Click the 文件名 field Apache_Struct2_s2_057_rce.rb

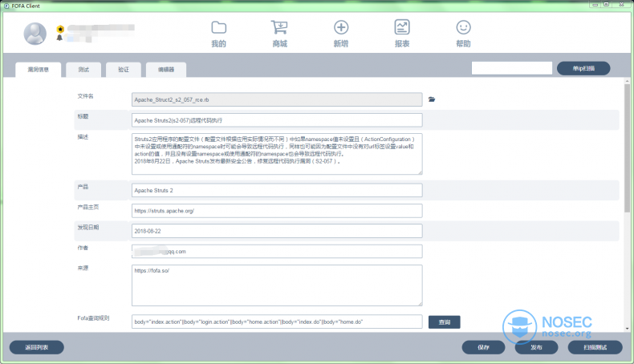(277, 99)
